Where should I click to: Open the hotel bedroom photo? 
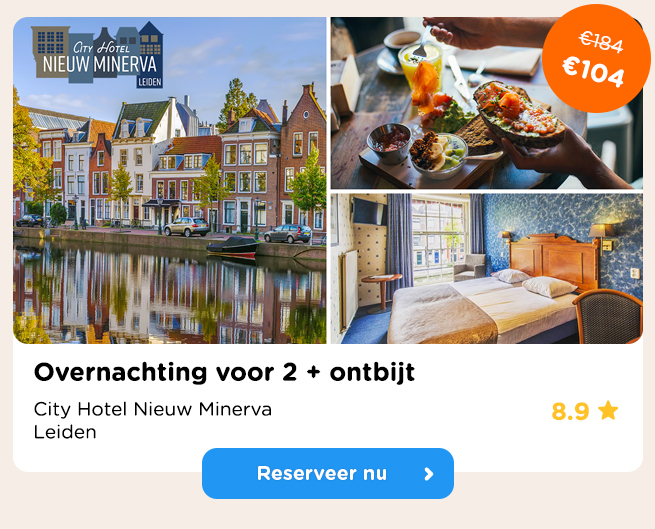click(487, 269)
